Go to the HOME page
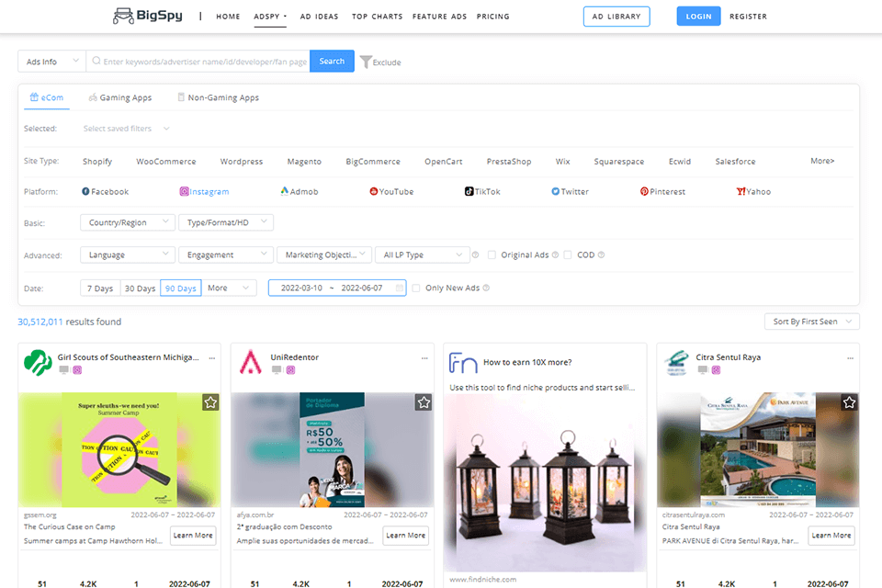This screenshot has width=882, height=588. coord(228,17)
